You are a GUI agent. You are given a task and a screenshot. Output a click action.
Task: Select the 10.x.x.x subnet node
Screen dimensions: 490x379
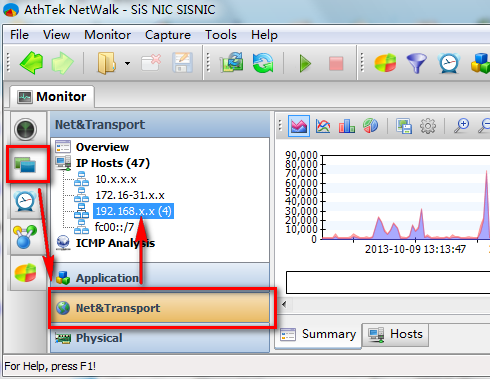click(116, 179)
